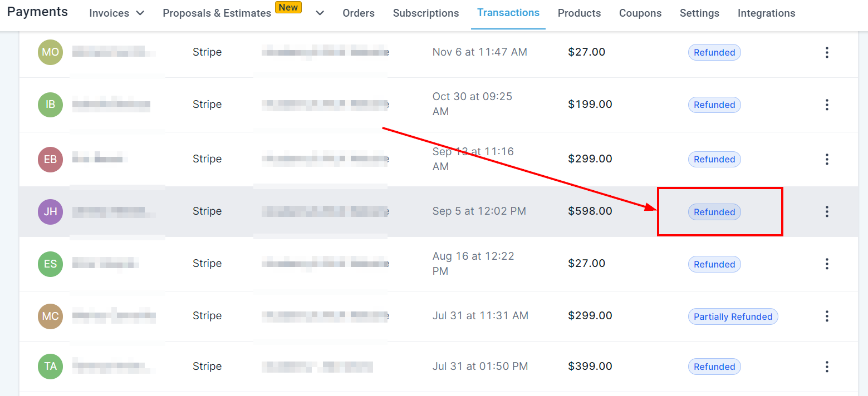The width and height of the screenshot is (868, 396).
Task: Switch to the Orders tab
Action: pyautogui.click(x=359, y=13)
